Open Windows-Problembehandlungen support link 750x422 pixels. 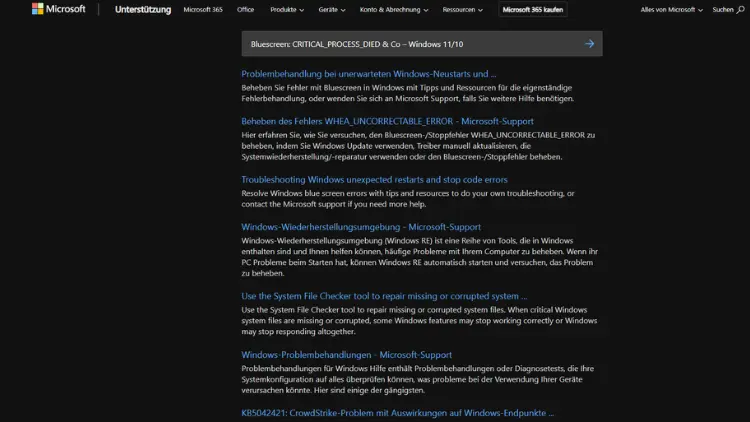346,355
